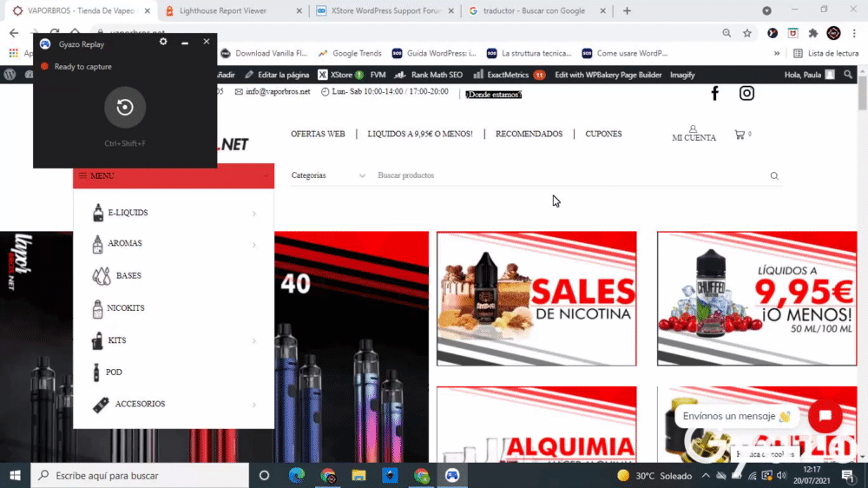
Task: Switch to the XStore WordPress Support tab
Action: coord(385,11)
